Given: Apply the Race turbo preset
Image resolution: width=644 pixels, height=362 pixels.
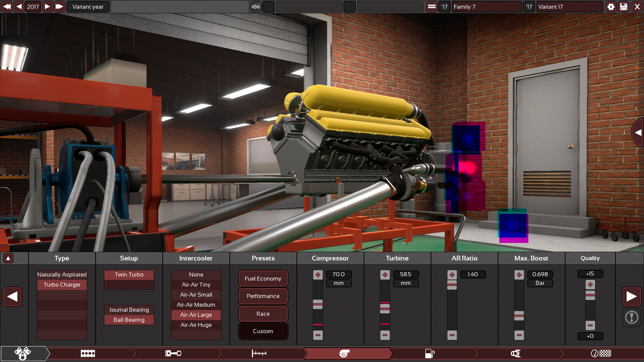Looking at the screenshot, I should 263,314.
